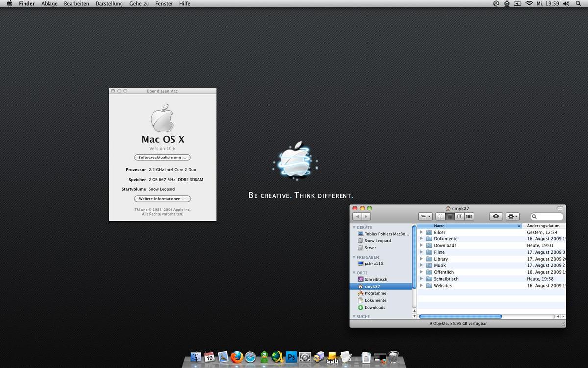
Task: Collapse the GERÄTE sidebar section
Action: pos(354,228)
